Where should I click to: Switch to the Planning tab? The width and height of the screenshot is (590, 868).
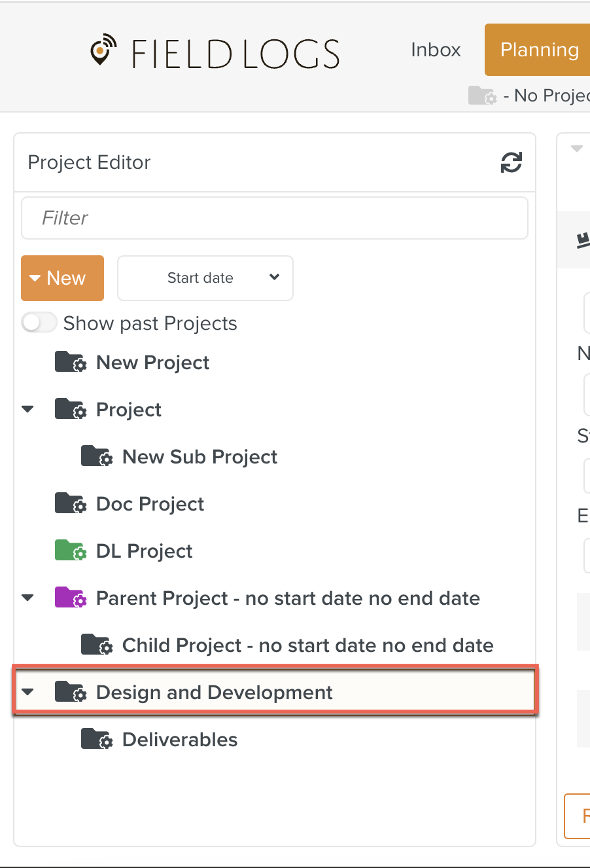[x=539, y=50]
